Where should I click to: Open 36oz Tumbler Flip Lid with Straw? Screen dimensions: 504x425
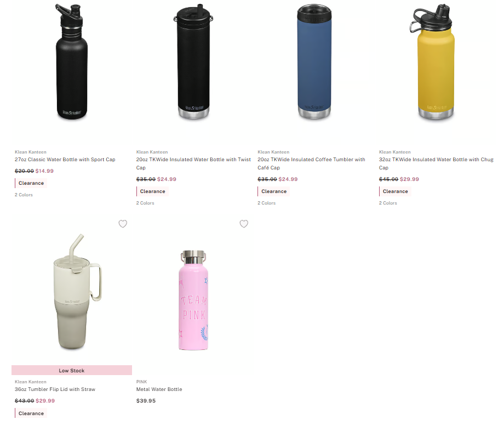click(55, 389)
